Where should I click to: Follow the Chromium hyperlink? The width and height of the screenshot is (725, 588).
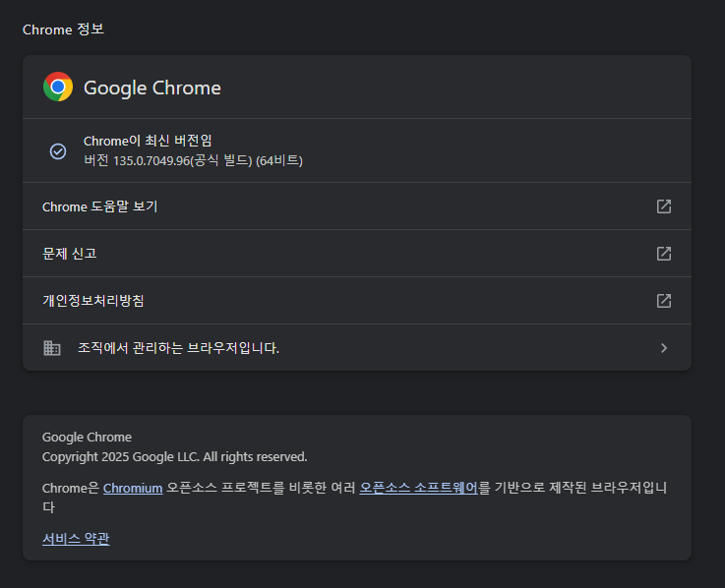point(133,488)
